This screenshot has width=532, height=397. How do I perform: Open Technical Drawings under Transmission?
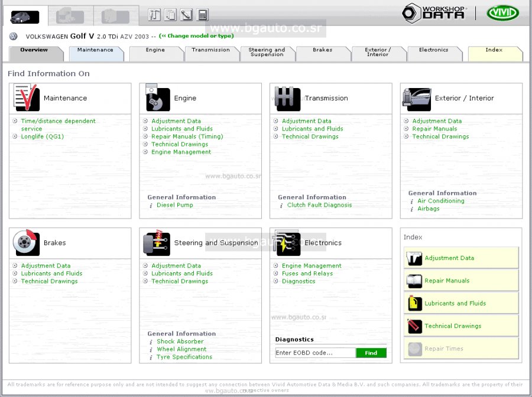point(310,136)
